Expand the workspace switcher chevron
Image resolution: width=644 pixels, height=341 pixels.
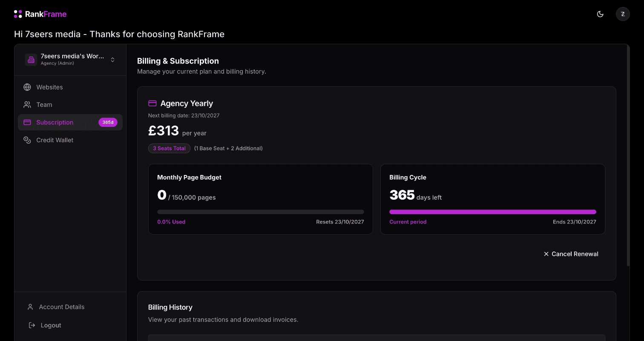tap(112, 60)
